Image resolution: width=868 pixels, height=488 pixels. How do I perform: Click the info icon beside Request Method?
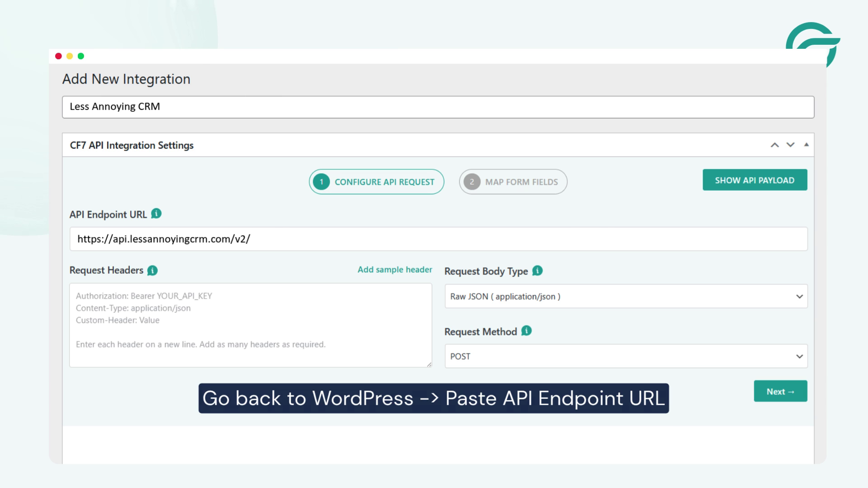pos(526,331)
